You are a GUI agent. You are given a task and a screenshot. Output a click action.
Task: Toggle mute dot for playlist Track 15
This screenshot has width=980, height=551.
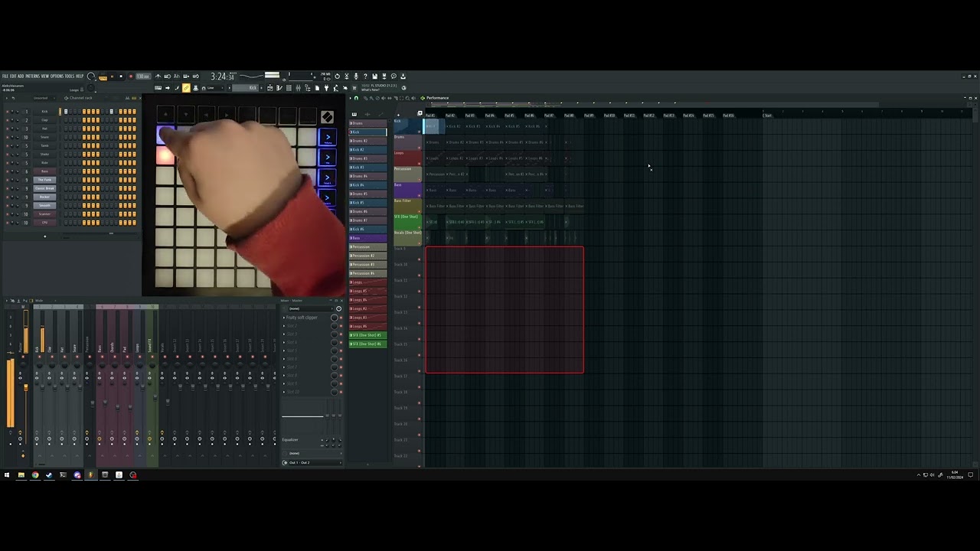420,355
